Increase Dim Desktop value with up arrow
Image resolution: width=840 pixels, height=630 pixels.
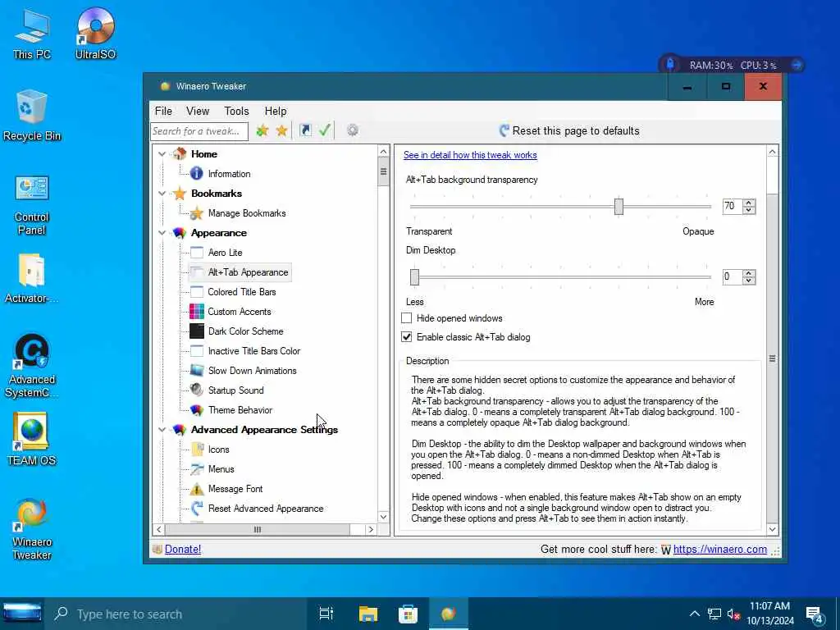(x=749, y=273)
